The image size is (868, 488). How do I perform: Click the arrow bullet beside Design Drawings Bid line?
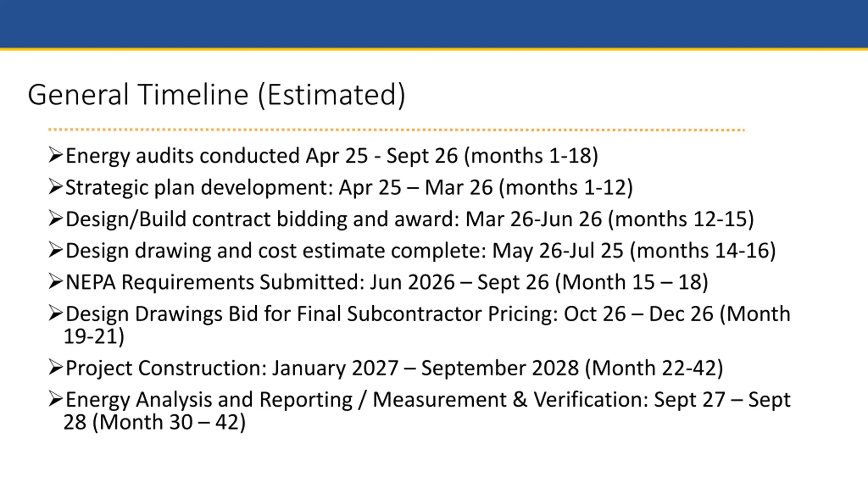[56, 313]
